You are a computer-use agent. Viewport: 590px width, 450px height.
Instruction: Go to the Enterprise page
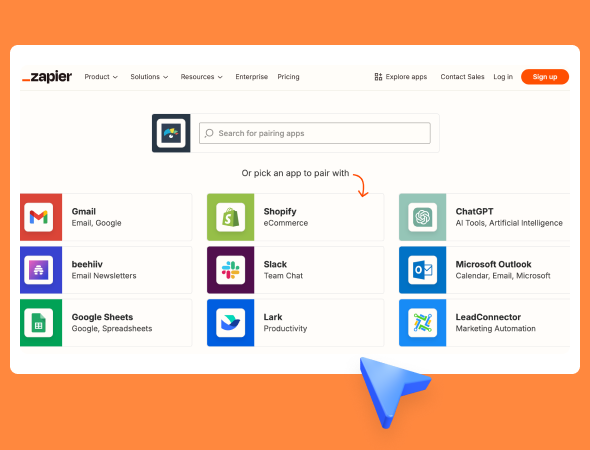click(x=252, y=77)
